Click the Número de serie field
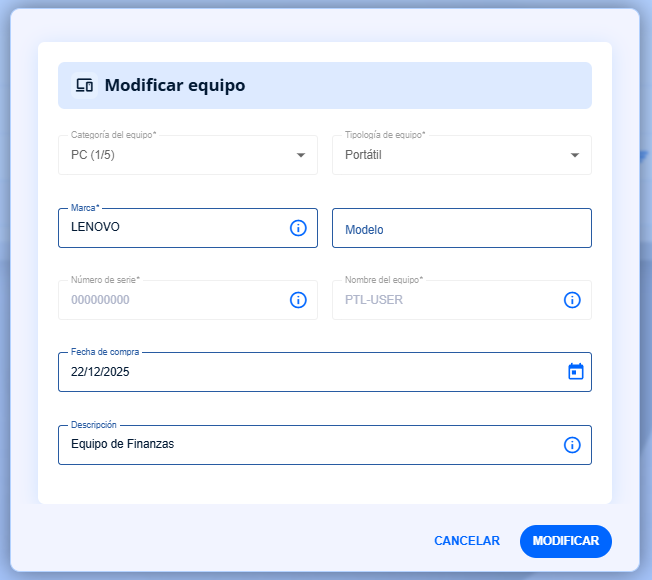 [x=188, y=300]
